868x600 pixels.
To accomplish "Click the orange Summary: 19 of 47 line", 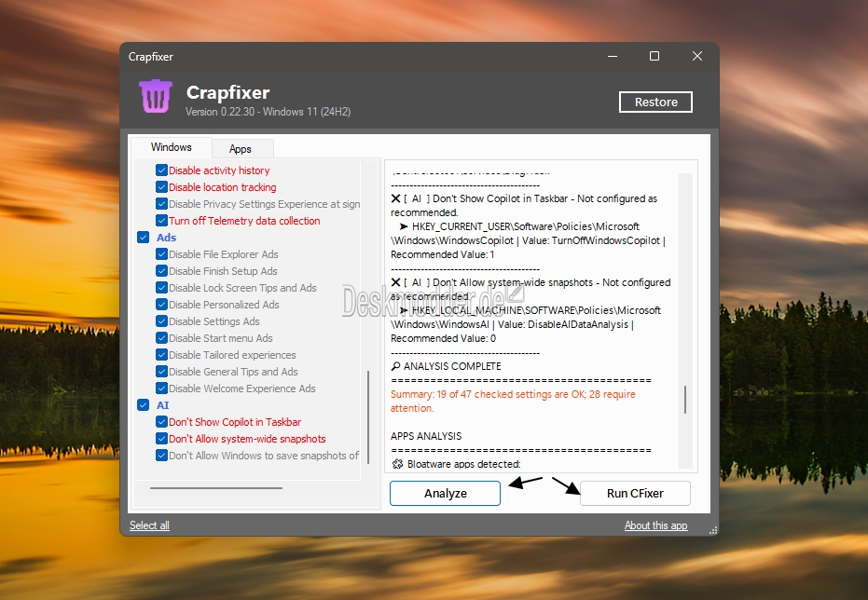I will pyautogui.click(x=513, y=401).
